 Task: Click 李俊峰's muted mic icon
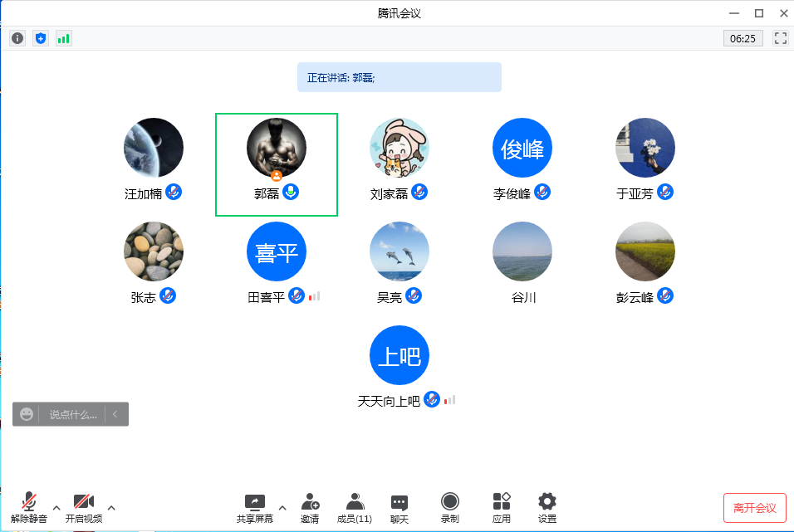[542, 192]
